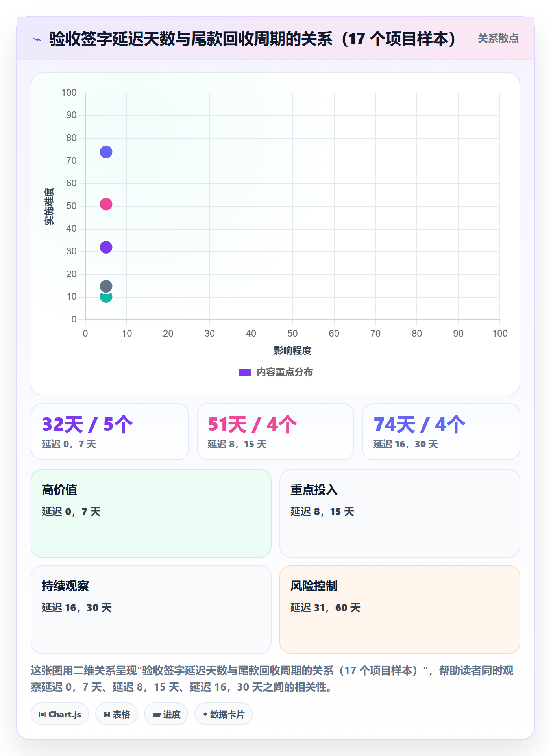Open the 持续观察 quadrant card
This screenshot has width=551, height=756.
click(151, 610)
